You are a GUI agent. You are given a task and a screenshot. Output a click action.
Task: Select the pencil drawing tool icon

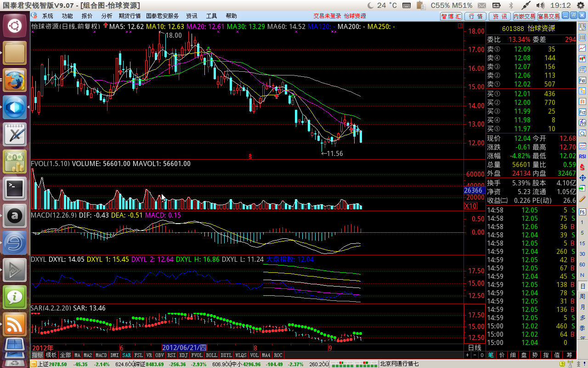click(582, 199)
